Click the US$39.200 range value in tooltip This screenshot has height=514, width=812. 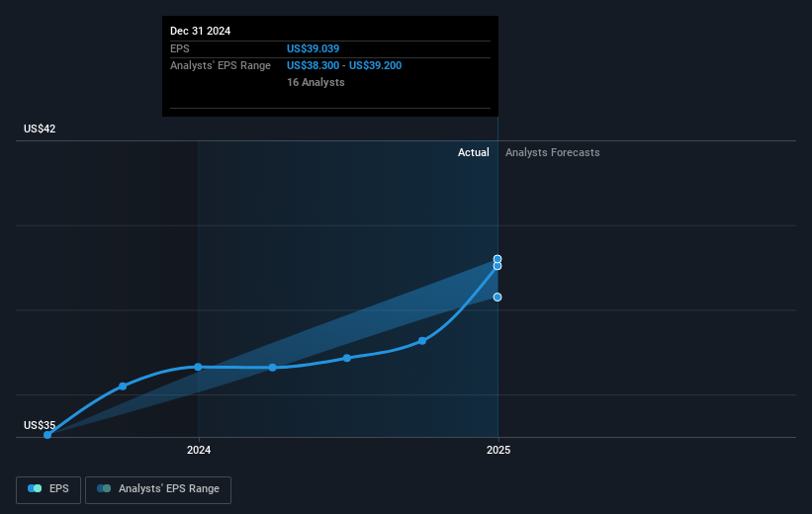click(376, 66)
